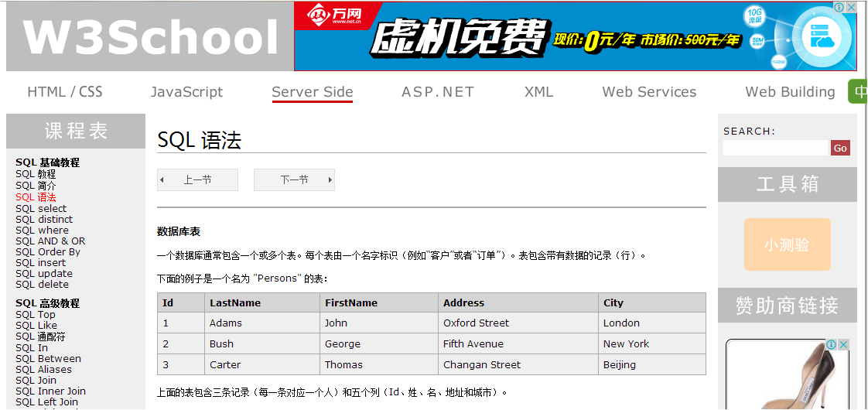This screenshot has height=410, width=868.
Task: Click the high heel shoe ad image
Action: pyautogui.click(x=788, y=376)
